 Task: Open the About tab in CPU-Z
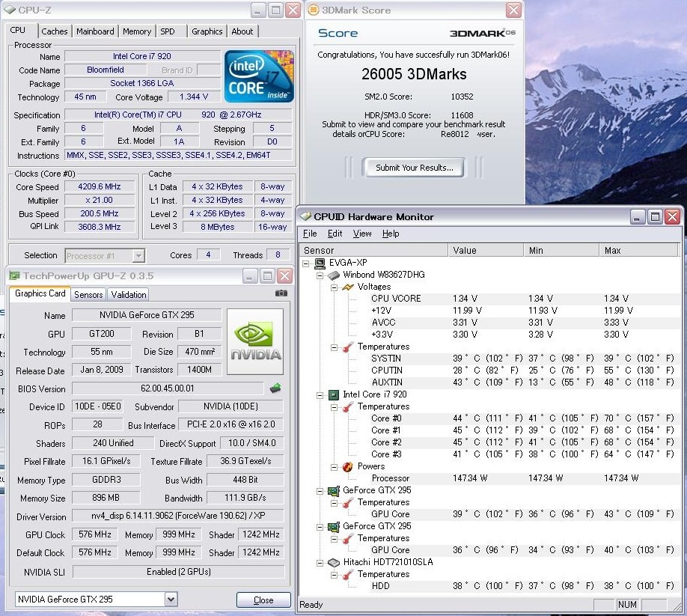pyautogui.click(x=242, y=31)
